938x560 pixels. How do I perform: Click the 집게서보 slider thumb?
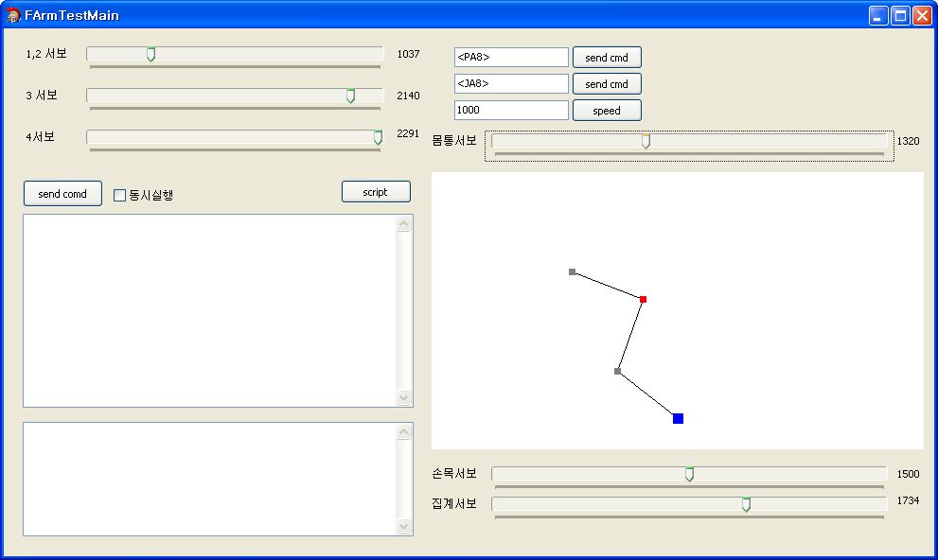tap(746, 504)
